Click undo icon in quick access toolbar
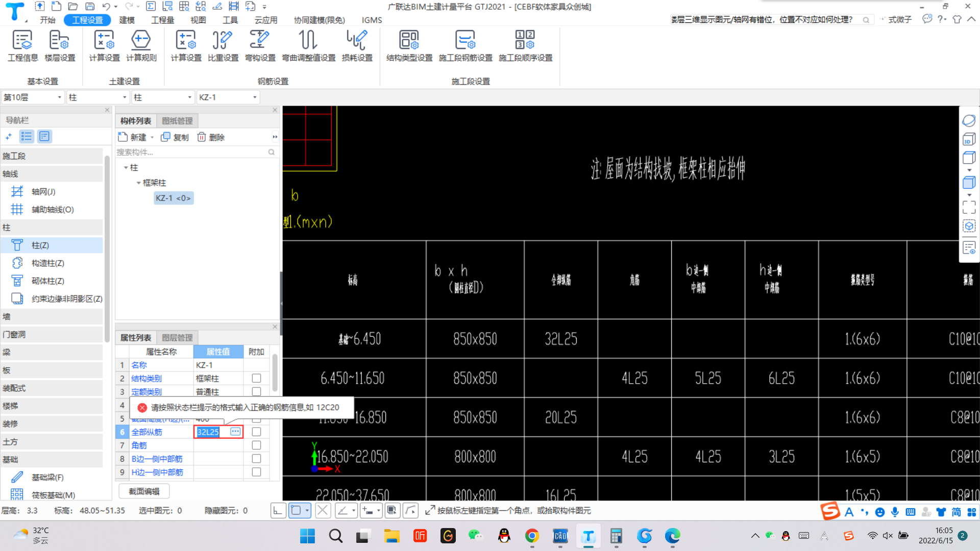 point(106,7)
